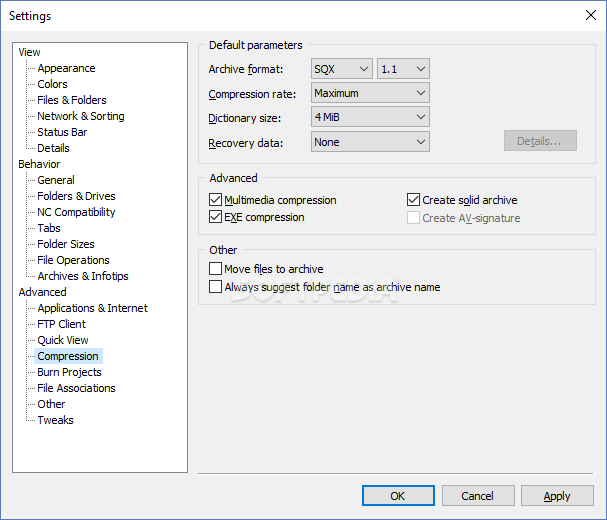
Task: Open the Dictionary size dropdown
Action: pos(370,117)
